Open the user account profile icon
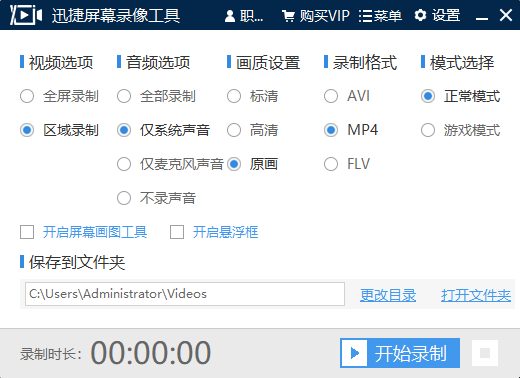 click(230, 16)
